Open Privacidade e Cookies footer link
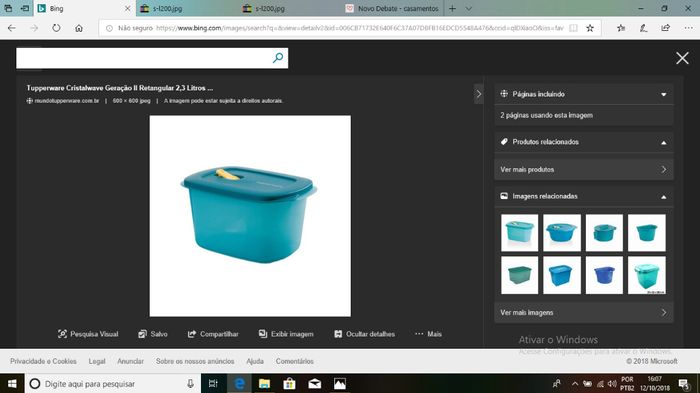 43,361
